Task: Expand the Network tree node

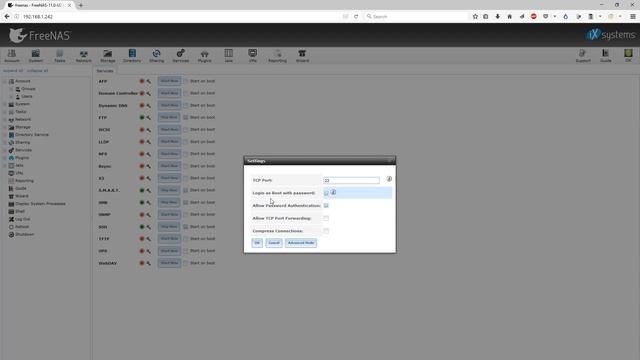Action: [5, 120]
